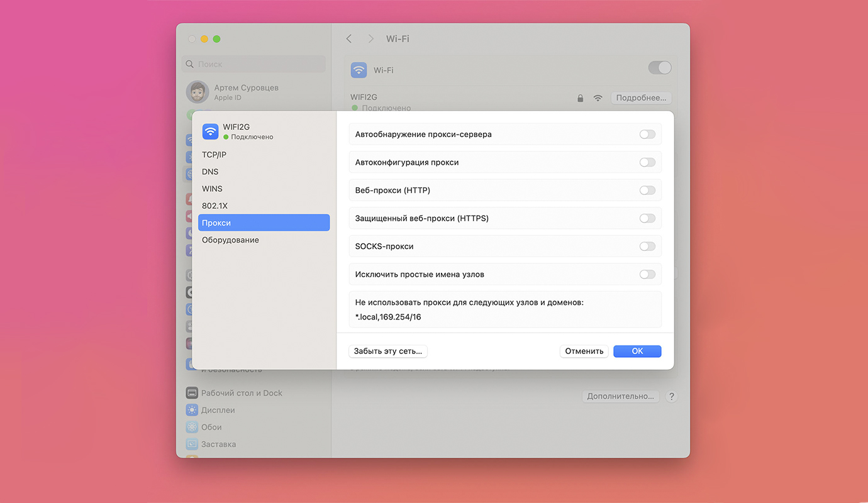The width and height of the screenshot is (868, 503).
Task: Click the Поиск search field in sidebar
Action: pyautogui.click(x=253, y=64)
